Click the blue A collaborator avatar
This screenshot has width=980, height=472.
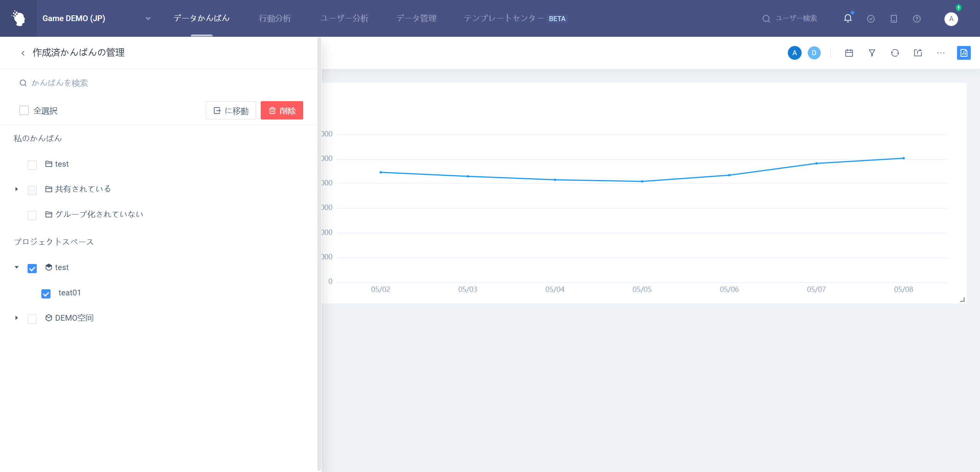(x=794, y=53)
